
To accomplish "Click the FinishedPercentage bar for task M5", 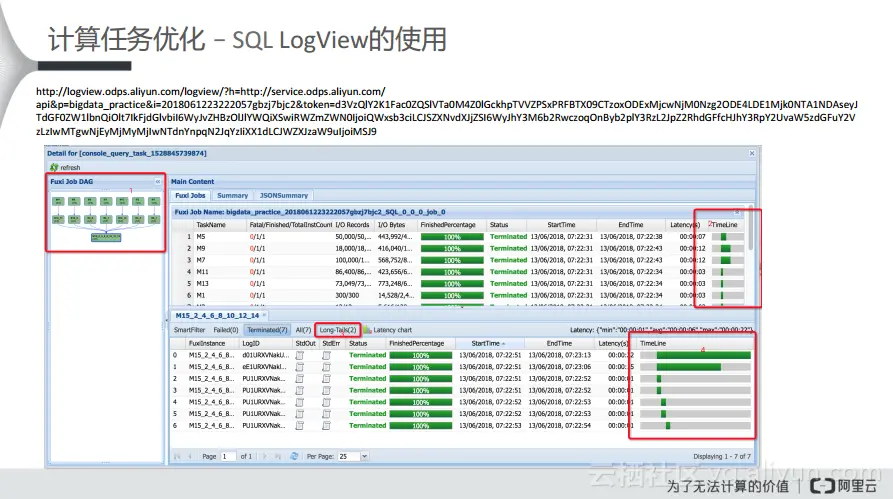I will pos(452,237).
